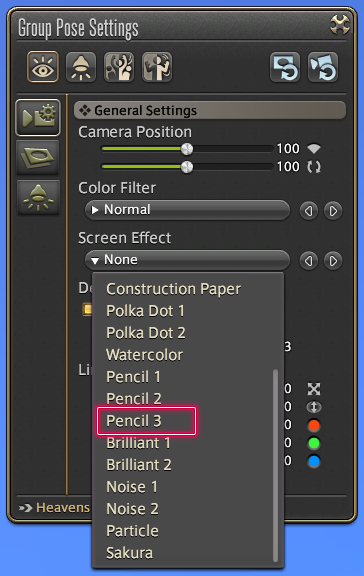Open the fourth top tab with character icon
The height and width of the screenshot is (576, 364).
[157, 67]
